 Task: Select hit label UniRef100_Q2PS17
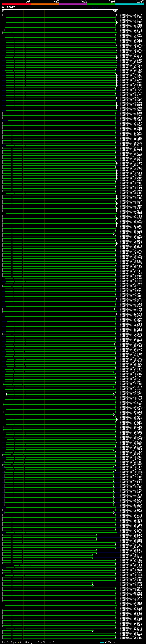[x=131, y=286]
